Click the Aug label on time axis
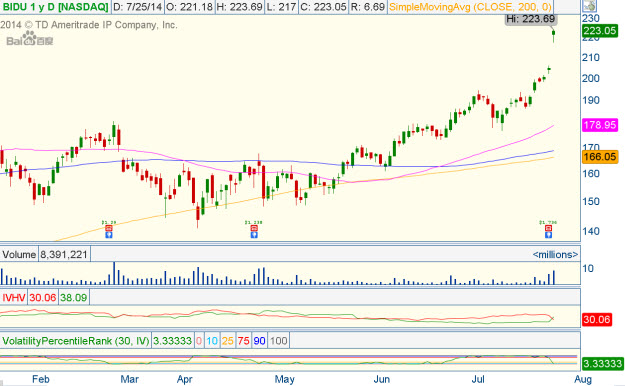625x386 pixels. [583, 379]
